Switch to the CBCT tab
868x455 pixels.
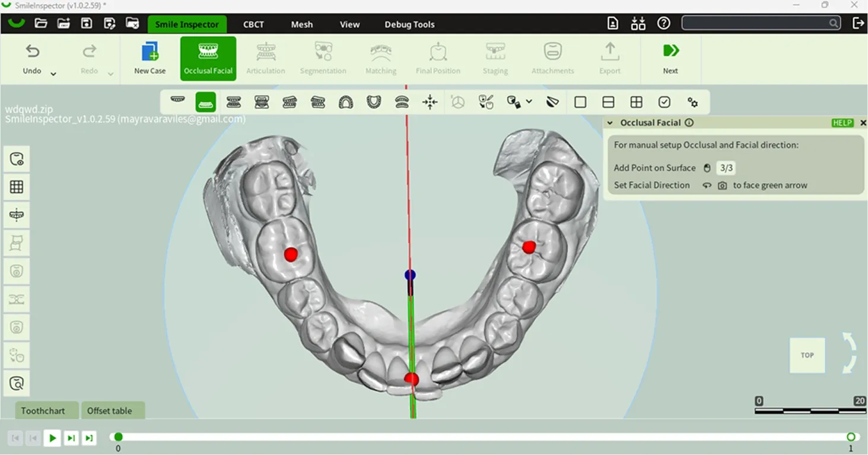[253, 24]
